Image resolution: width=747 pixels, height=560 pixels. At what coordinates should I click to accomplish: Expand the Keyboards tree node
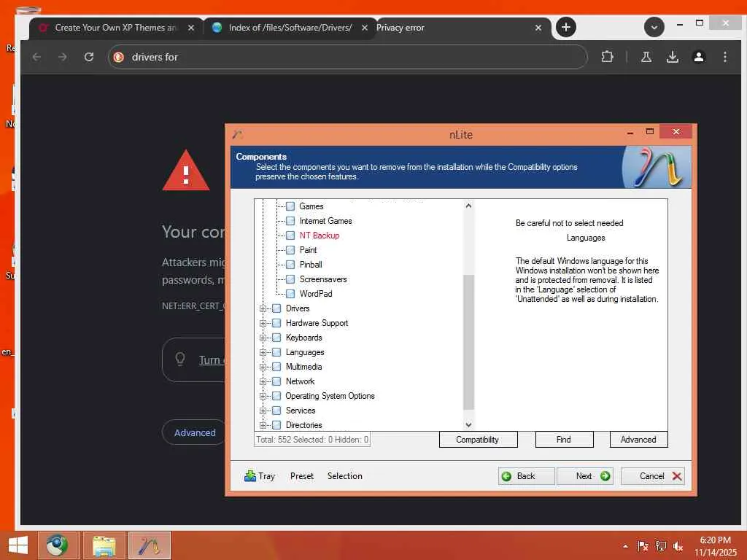(263, 338)
